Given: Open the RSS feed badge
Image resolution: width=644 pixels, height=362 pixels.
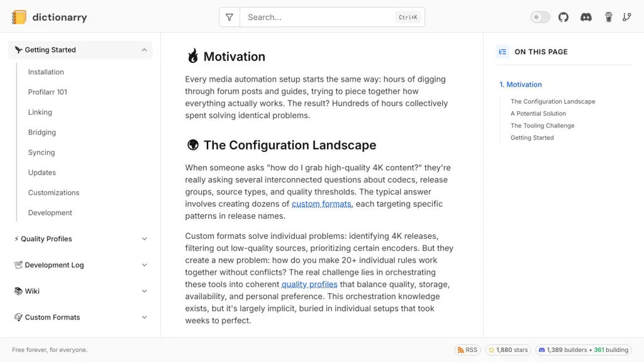Looking at the screenshot, I should pos(467,350).
